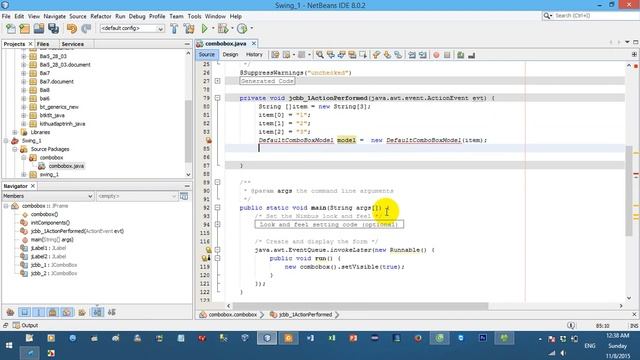Click the split editor icon at toolbar end
This screenshot has width=640, height=360.
click(634, 54)
